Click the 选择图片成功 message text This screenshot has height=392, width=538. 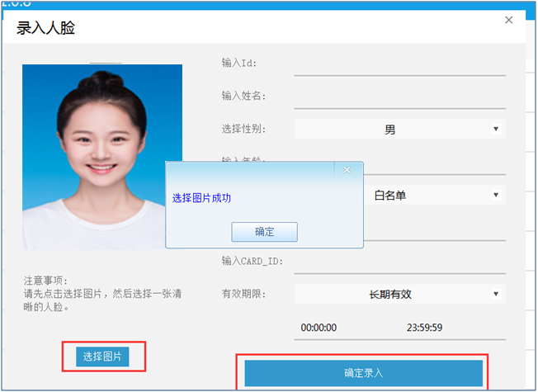pos(201,198)
